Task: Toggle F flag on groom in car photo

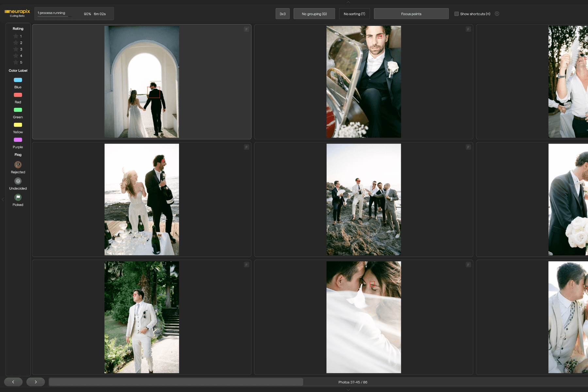Action: click(x=468, y=29)
